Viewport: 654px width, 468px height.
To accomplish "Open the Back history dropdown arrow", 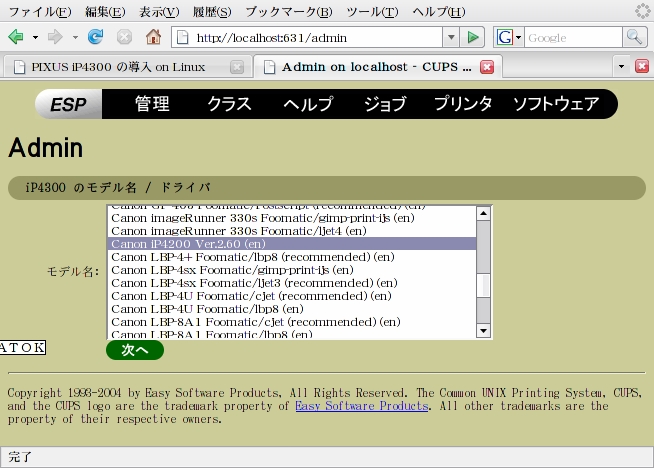I will 35,38.
